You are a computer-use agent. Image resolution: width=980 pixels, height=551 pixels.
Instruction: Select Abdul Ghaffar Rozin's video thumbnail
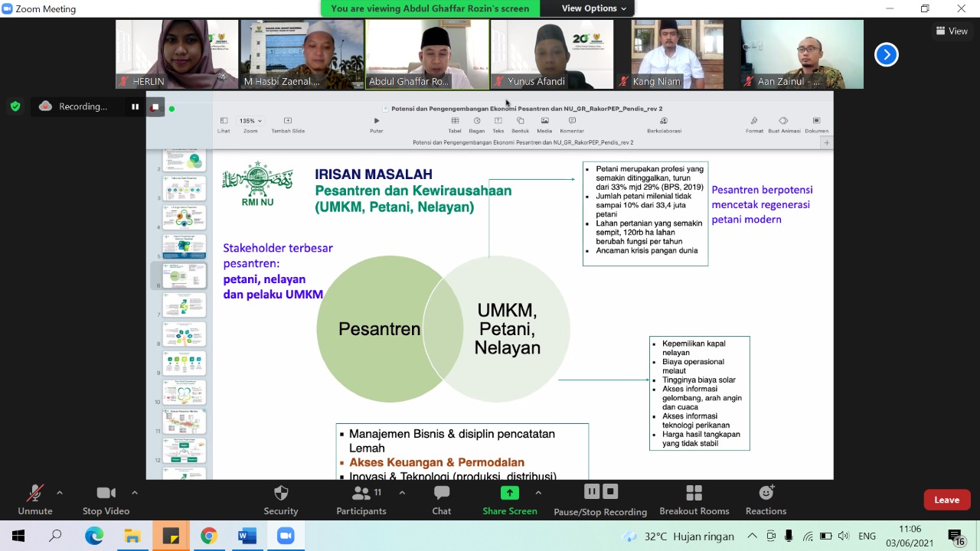(x=427, y=54)
